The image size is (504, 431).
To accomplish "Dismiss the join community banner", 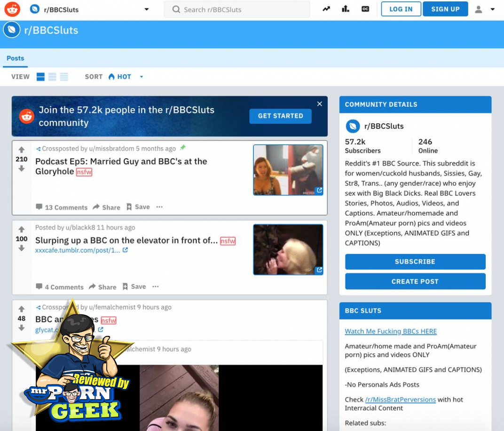I will [x=320, y=104].
